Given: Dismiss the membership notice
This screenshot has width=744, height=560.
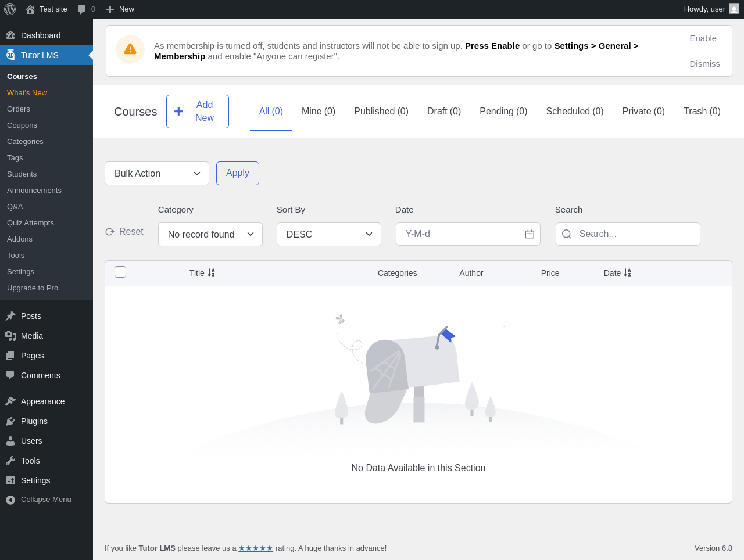Looking at the screenshot, I should tap(705, 64).
